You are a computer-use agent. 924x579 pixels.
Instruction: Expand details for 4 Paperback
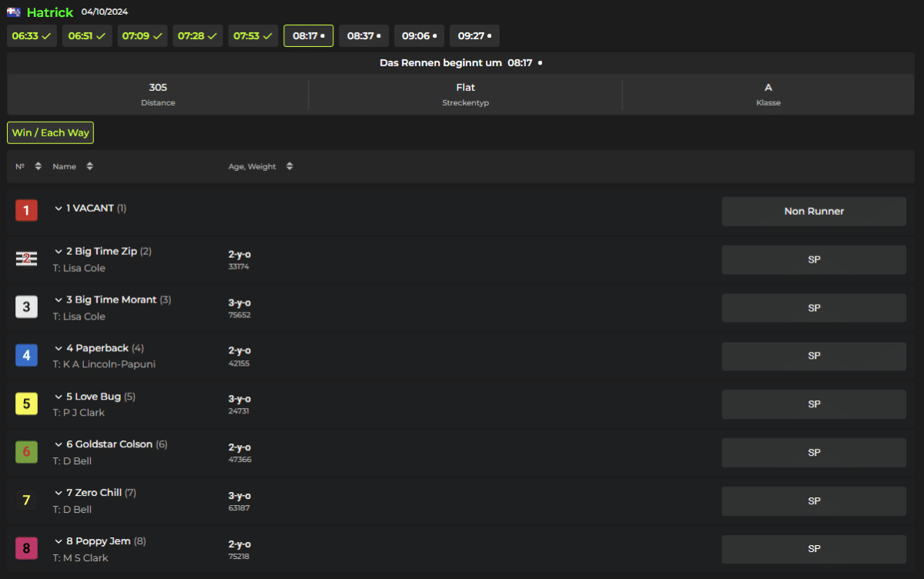59,349
